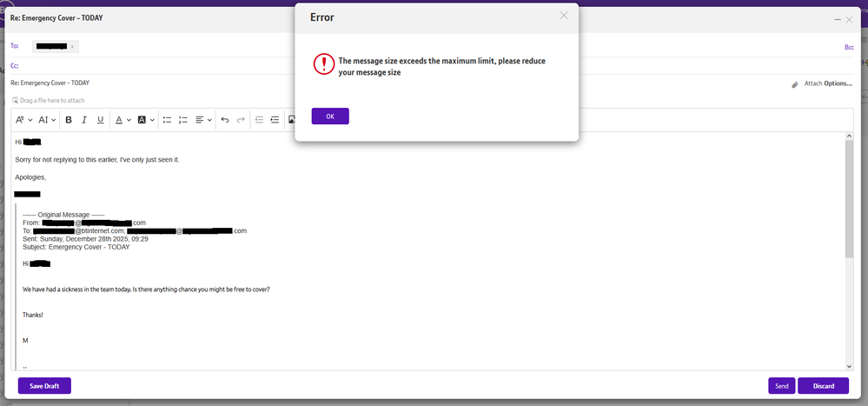Save the message as a draft
868x406 pixels.
tap(44, 385)
